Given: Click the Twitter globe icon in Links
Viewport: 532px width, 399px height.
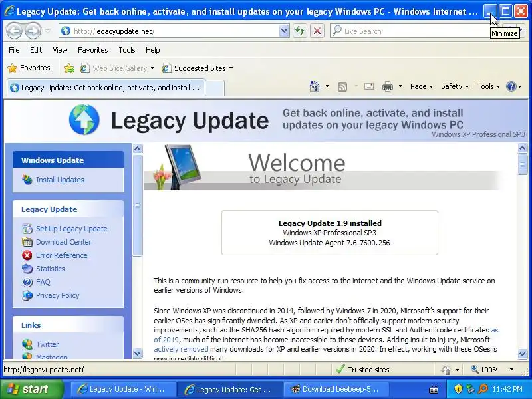Looking at the screenshot, I should point(27,344).
